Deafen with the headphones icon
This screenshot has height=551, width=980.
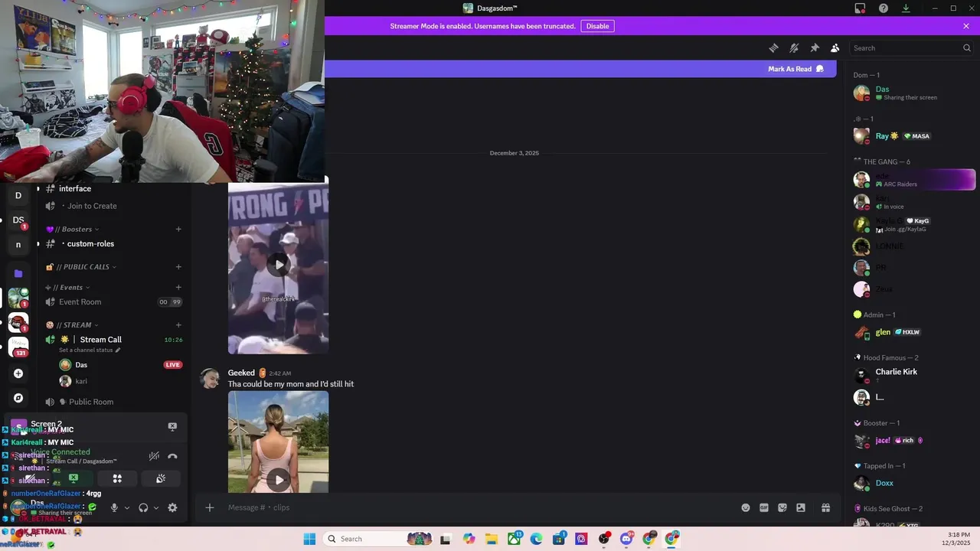[x=143, y=507]
